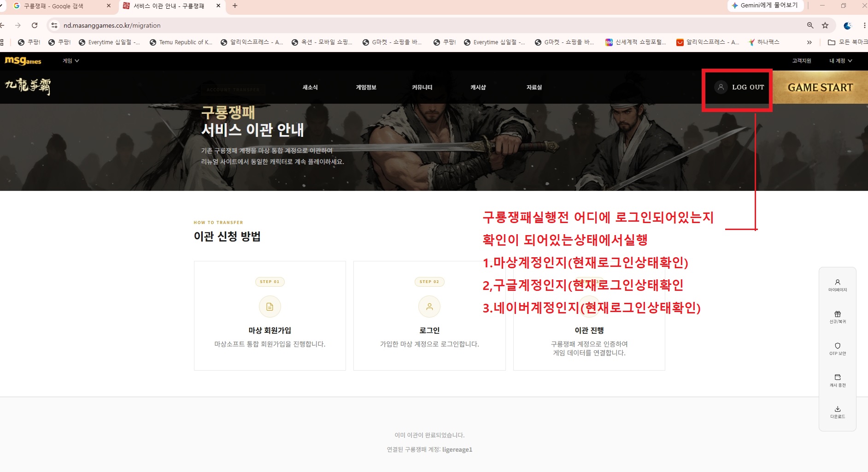Click the msgames logo

pyautogui.click(x=23, y=60)
